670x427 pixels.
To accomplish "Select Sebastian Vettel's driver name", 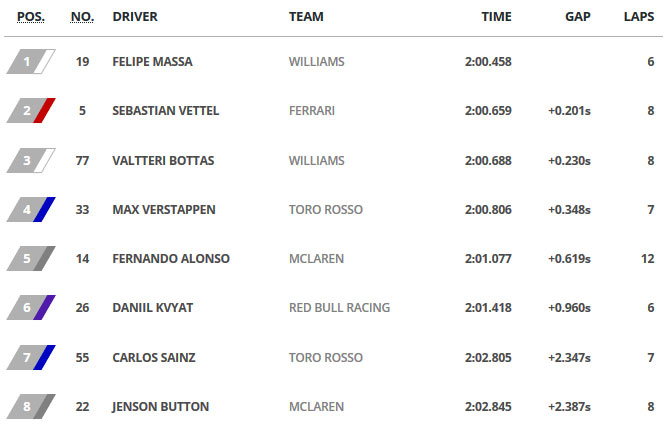I will pyautogui.click(x=166, y=111).
